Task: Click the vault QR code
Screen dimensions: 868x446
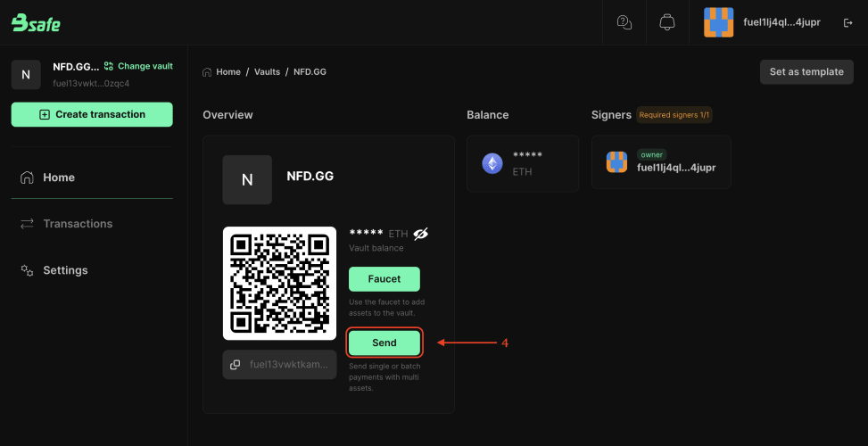Action: point(279,284)
